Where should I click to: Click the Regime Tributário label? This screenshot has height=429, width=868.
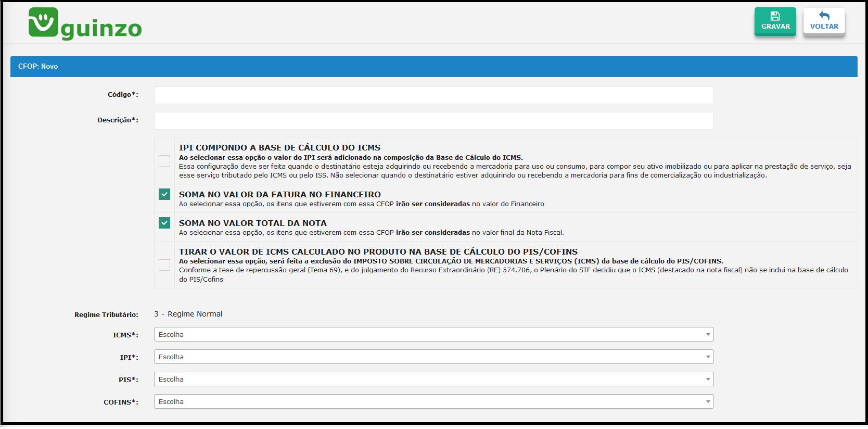click(x=106, y=314)
